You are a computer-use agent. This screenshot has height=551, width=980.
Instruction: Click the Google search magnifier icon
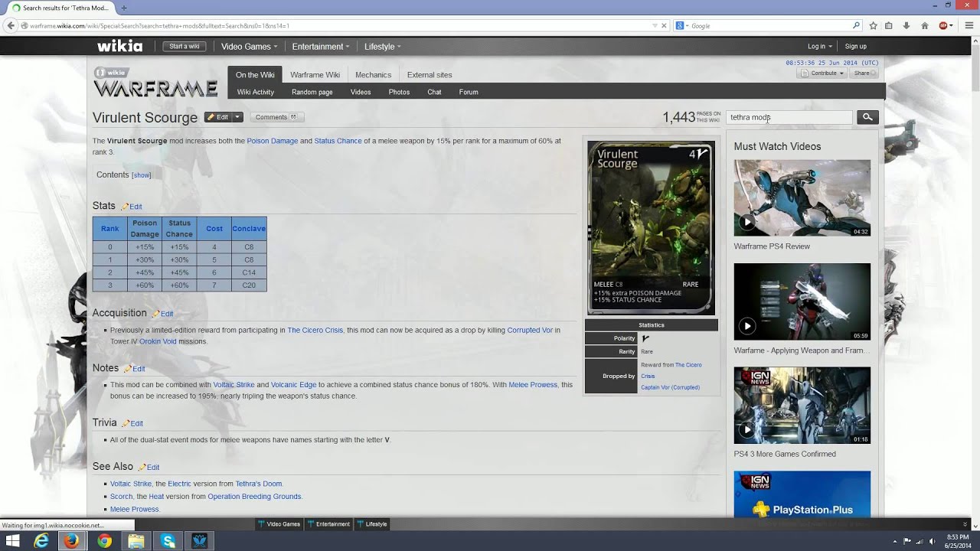[857, 25]
